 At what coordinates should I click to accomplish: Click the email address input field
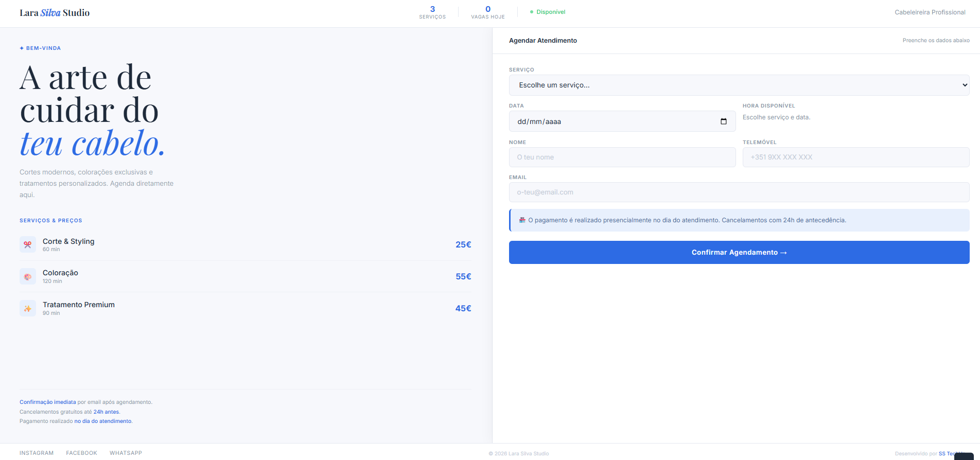tap(739, 192)
